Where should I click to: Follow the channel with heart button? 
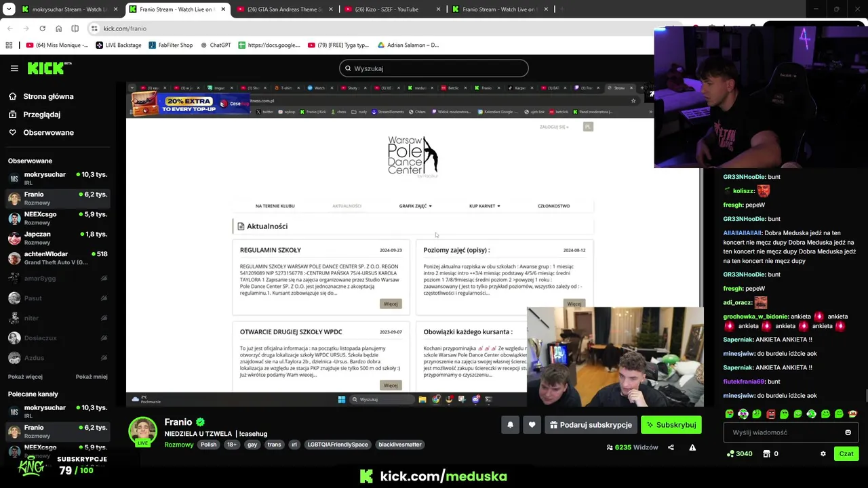(532, 425)
